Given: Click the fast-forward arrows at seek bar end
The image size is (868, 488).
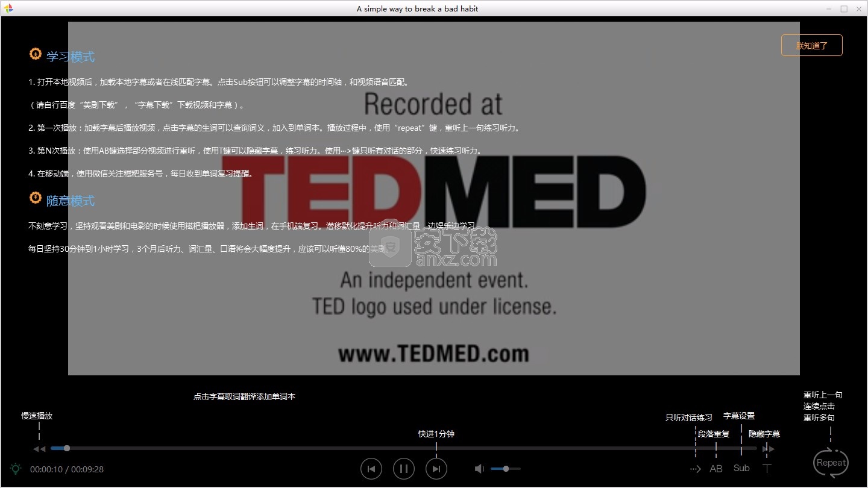Looking at the screenshot, I should coord(768,449).
